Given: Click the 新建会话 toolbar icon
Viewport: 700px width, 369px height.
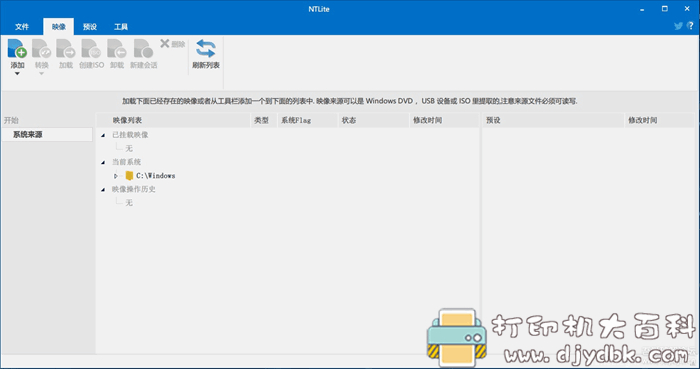Looking at the screenshot, I should pyautogui.click(x=143, y=49).
